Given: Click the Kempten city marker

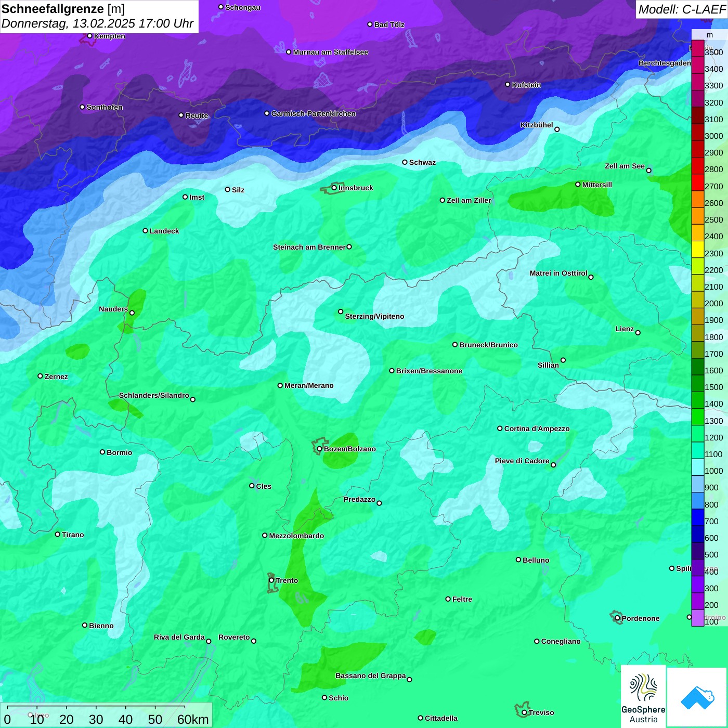Looking at the screenshot, I should click(x=89, y=36).
